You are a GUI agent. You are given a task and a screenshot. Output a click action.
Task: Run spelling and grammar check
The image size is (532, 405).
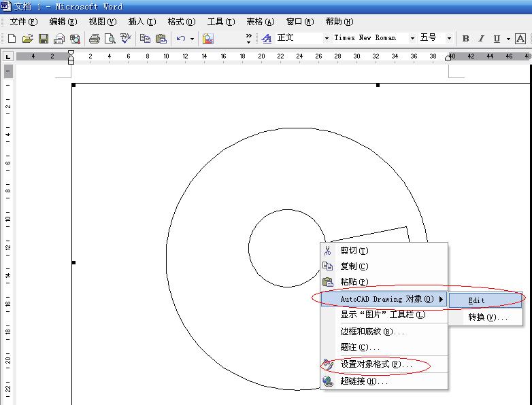pyautogui.click(x=126, y=38)
